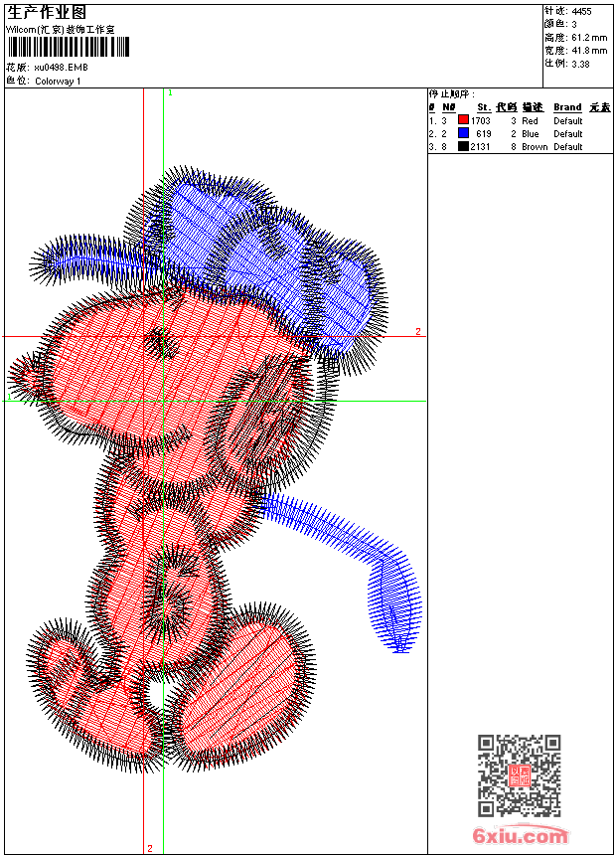Click the height value 61.2 mm
The width and height of the screenshot is (616, 855).
pyautogui.click(x=589, y=38)
